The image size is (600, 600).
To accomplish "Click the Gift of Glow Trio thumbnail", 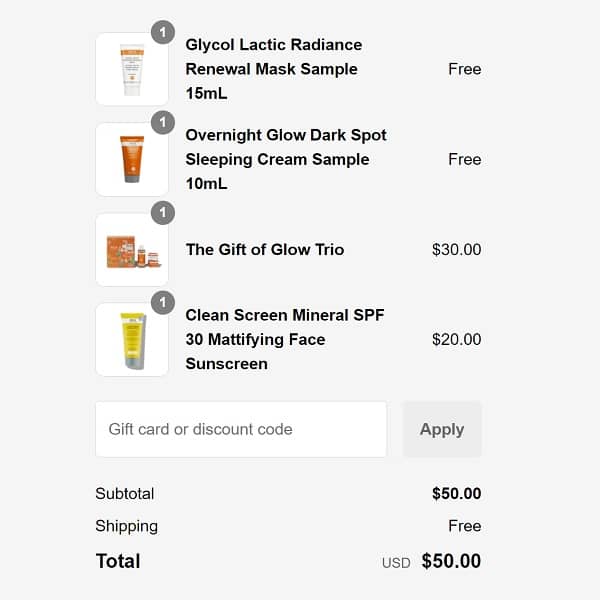I will coord(132,249).
